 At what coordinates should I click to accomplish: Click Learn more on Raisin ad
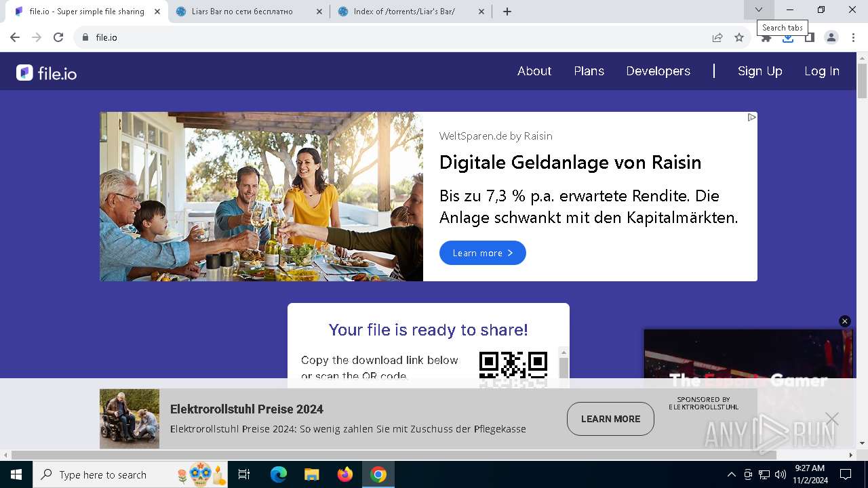483,253
